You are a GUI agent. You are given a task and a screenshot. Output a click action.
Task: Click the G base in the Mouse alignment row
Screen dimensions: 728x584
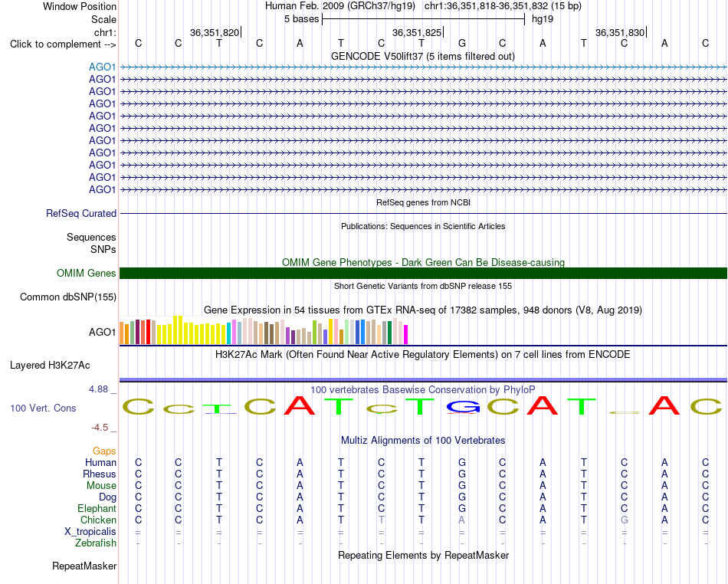[462, 486]
